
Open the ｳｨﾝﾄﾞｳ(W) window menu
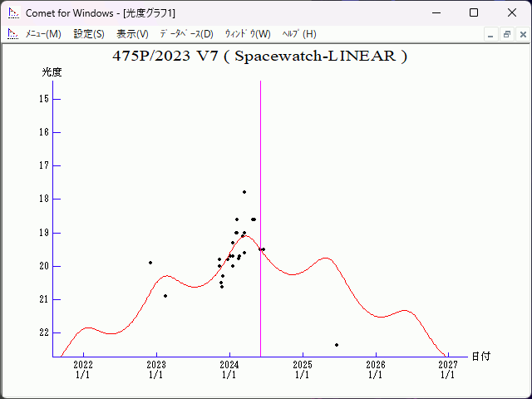(247, 34)
